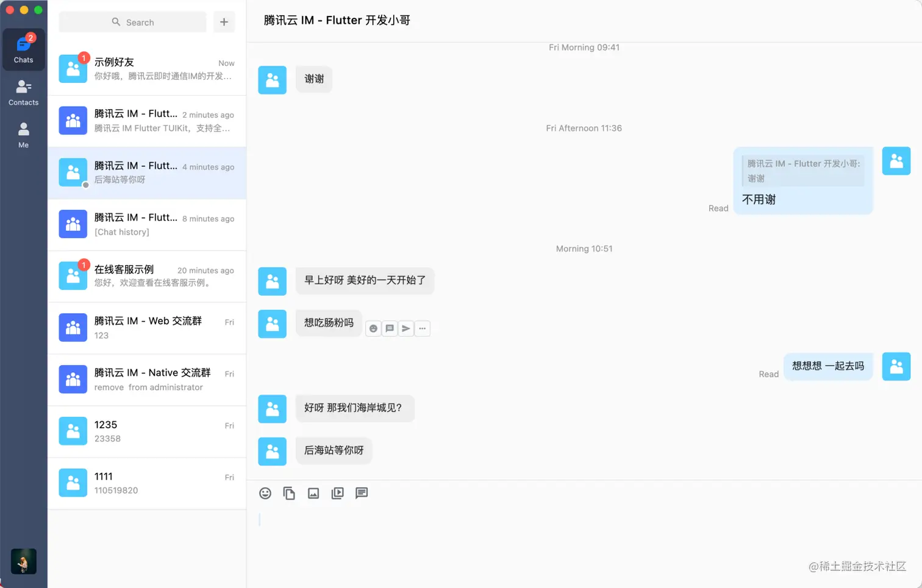Open the 腾讯云 IM - Native 交流群 conversation

[x=147, y=380]
